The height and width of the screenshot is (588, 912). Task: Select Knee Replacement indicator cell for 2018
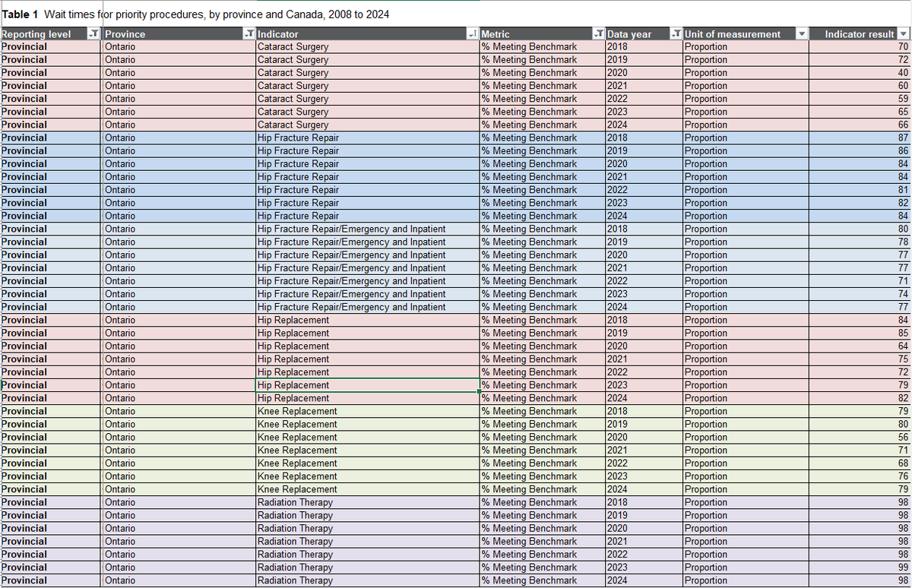coord(368,411)
